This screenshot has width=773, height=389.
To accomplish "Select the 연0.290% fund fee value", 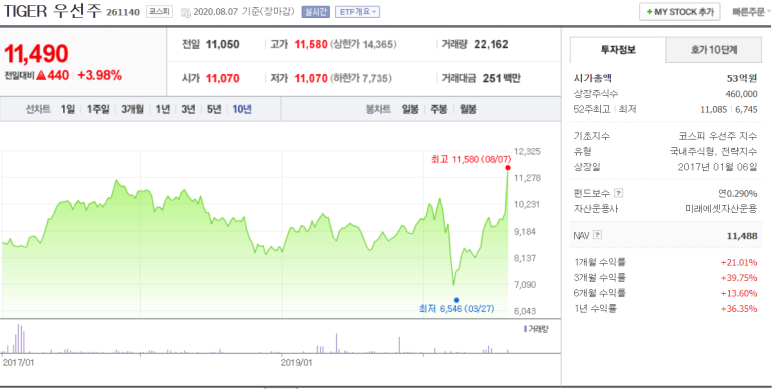I will (x=738, y=193).
